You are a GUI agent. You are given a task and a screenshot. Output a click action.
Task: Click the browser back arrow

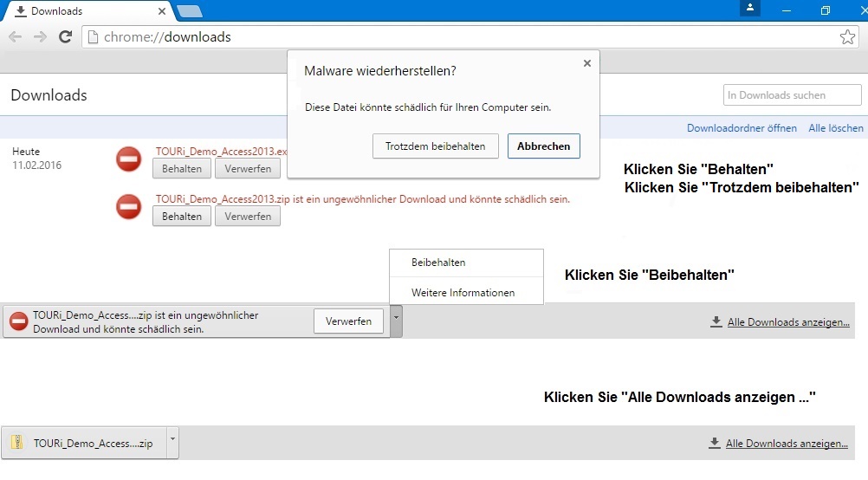click(x=15, y=37)
